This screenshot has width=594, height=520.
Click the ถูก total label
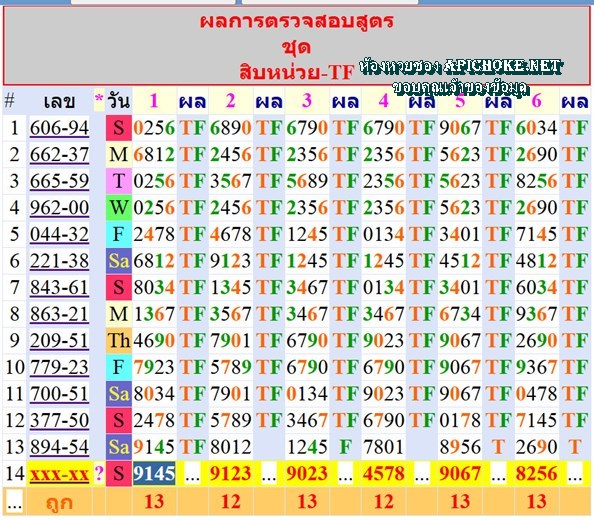click(x=59, y=503)
